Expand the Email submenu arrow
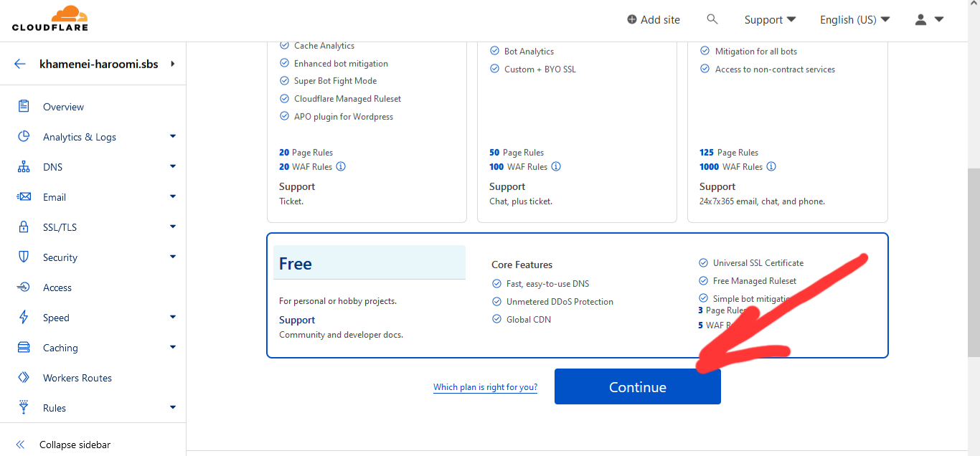This screenshot has width=980, height=456. [173, 196]
